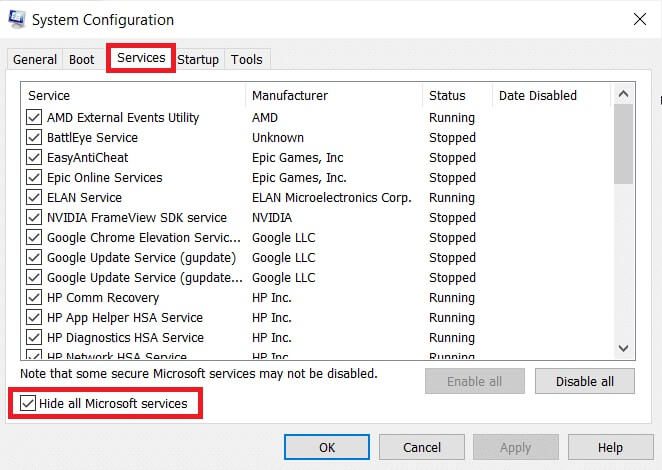Click the services list scrollbar thumb
The image size is (662, 470).
pos(623,144)
